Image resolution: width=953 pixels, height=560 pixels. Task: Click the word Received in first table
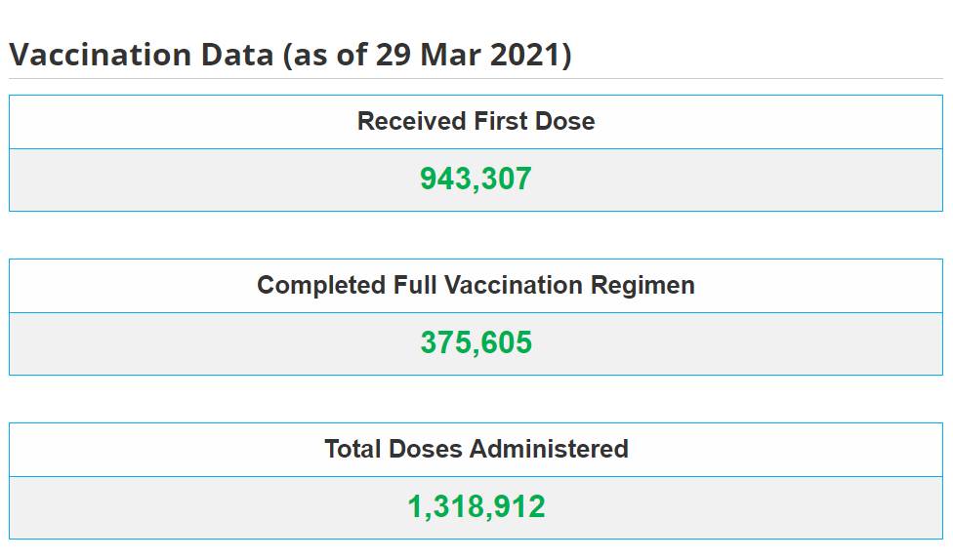point(411,121)
